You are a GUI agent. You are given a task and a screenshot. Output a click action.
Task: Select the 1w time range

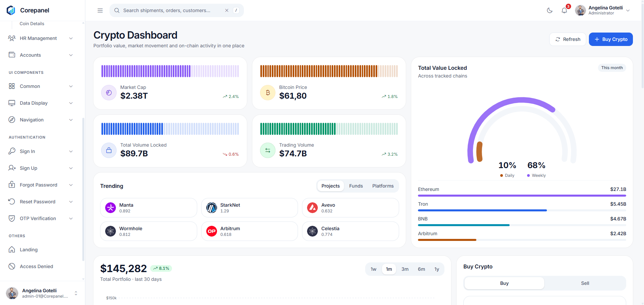(x=373, y=269)
